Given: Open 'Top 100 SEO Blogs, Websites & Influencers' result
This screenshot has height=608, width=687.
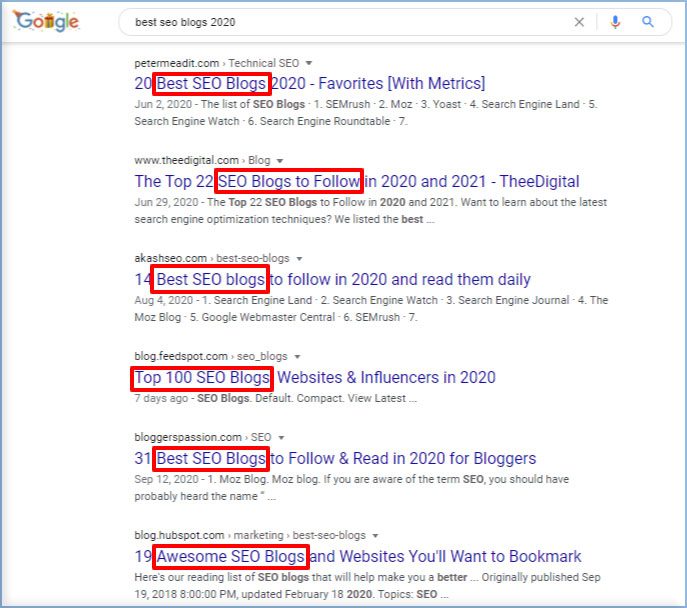Looking at the screenshot, I should click(315, 377).
